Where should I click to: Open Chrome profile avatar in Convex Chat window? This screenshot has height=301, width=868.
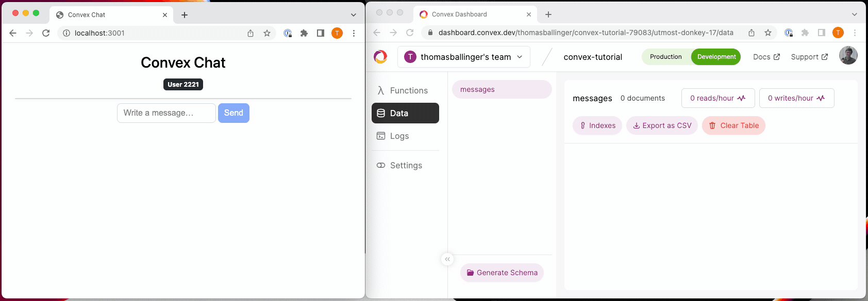pos(337,33)
